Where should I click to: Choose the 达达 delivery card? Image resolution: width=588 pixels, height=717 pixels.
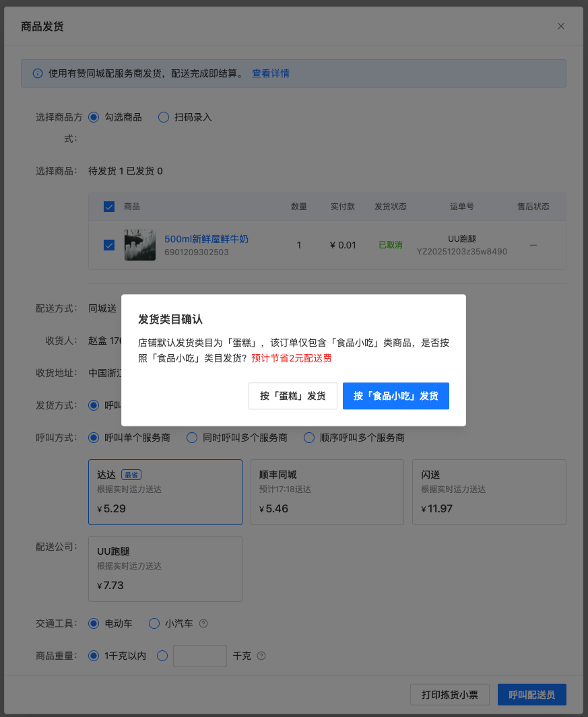tap(165, 492)
